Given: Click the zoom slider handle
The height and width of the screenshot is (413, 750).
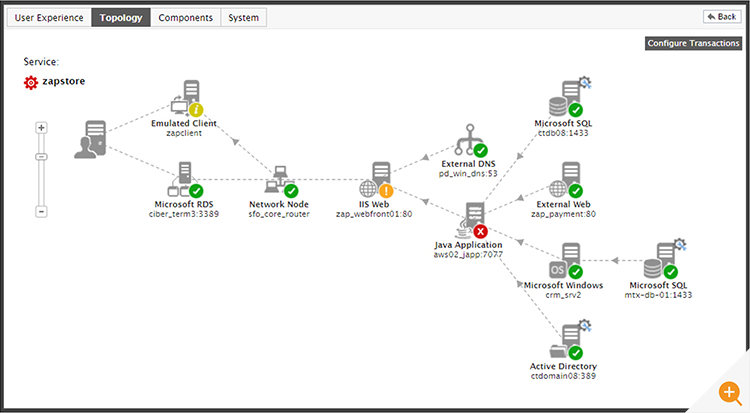Looking at the screenshot, I should (42, 156).
